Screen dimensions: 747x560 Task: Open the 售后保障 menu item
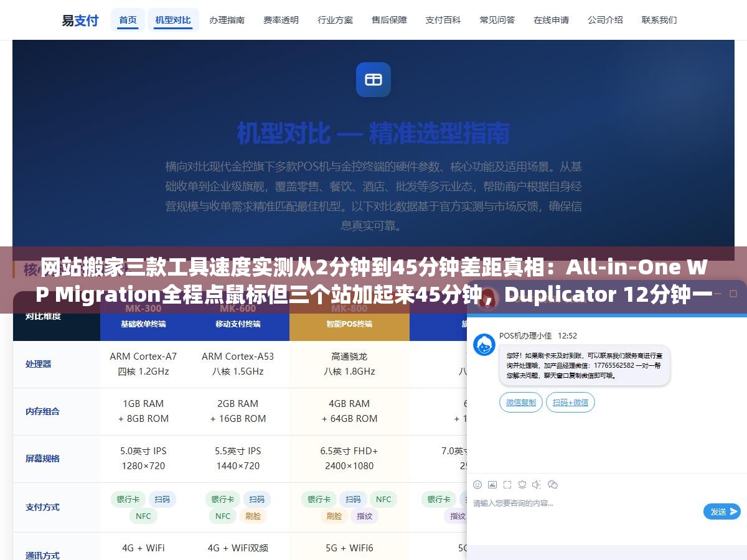tap(390, 20)
